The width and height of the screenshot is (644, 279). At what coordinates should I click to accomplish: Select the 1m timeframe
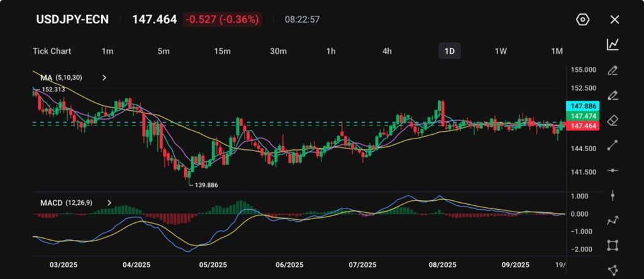pyautogui.click(x=108, y=51)
